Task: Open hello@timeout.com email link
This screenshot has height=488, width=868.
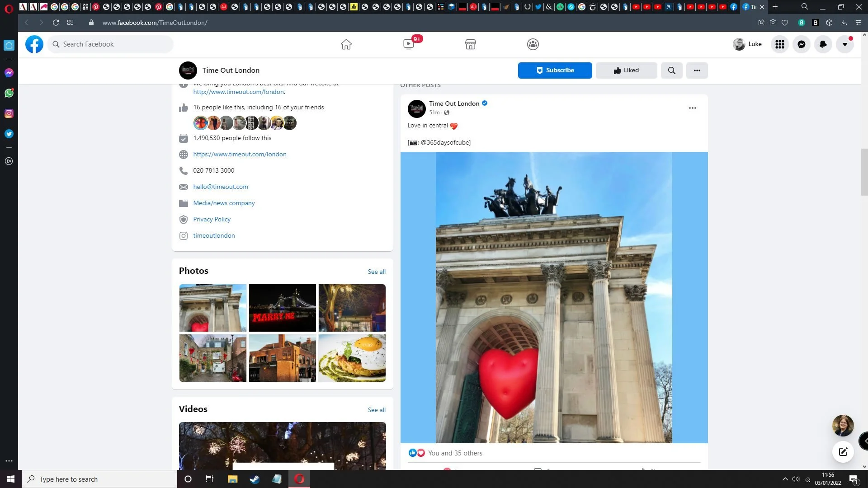Action: coord(221,187)
